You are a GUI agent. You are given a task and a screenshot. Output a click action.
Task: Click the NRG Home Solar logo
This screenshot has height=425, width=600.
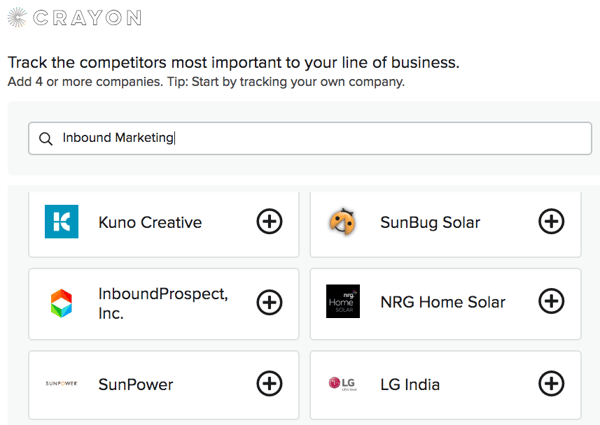pyautogui.click(x=343, y=301)
